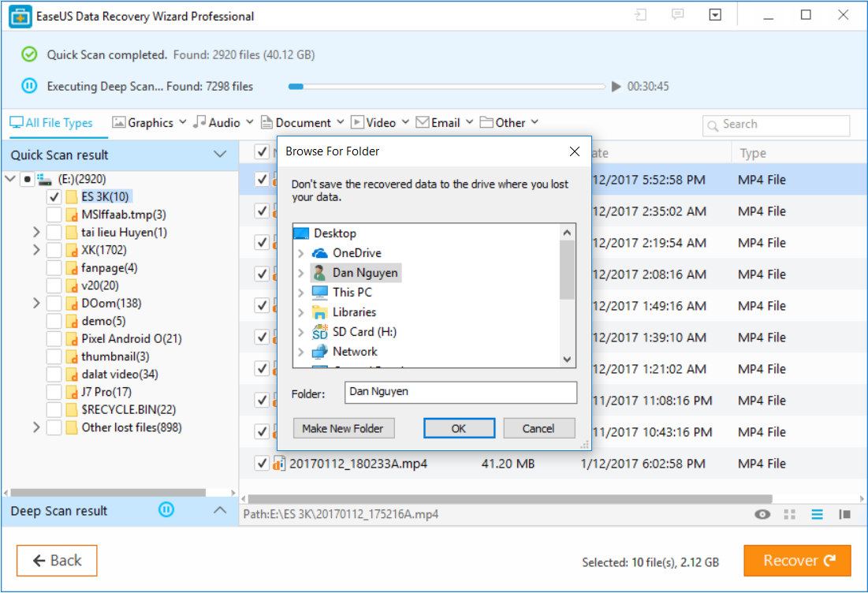
Task: Select Dan Nguyen user icon in dialog
Action: pyautogui.click(x=319, y=272)
